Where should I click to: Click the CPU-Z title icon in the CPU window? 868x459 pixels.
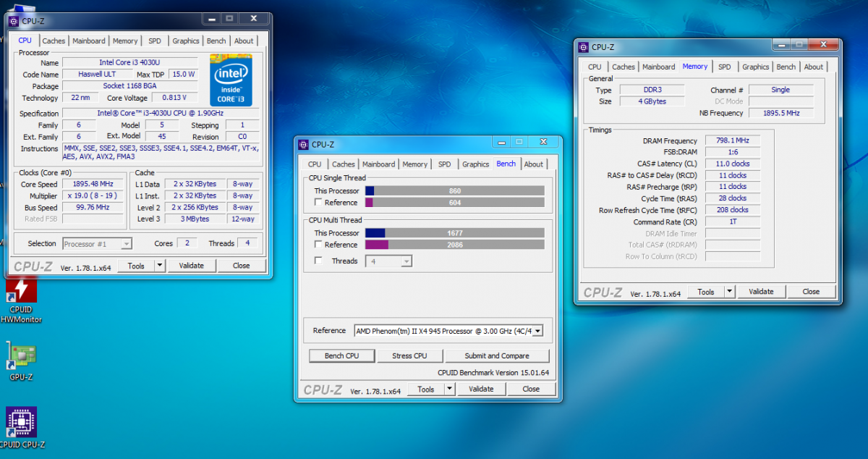[14, 21]
